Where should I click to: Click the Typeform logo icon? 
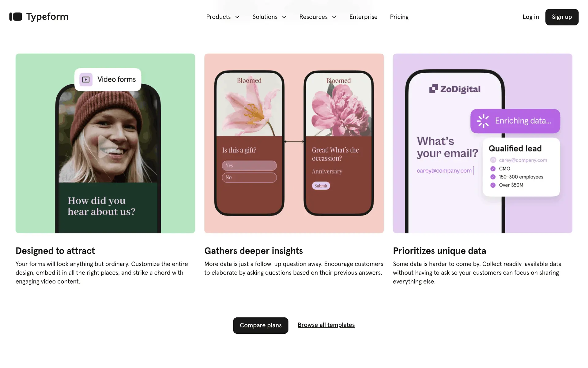tap(16, 17)
